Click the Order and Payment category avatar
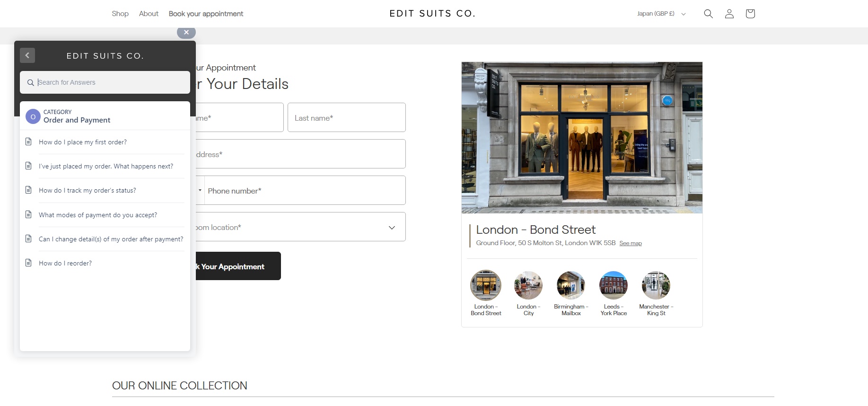The width and height of the screenshot is (868, 406). click(33, 116)
